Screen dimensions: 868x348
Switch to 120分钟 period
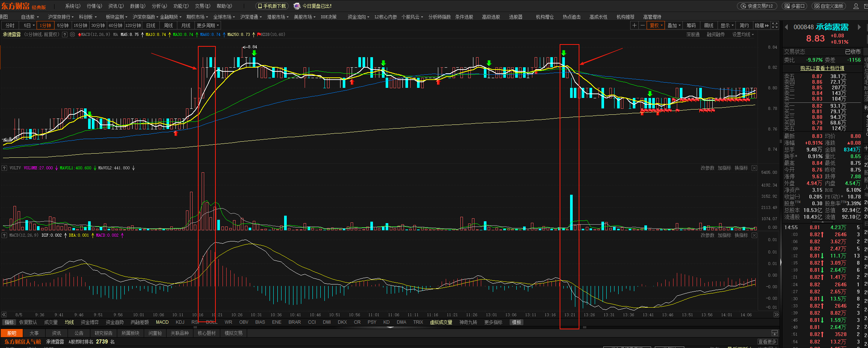click(x=133, y=25)
